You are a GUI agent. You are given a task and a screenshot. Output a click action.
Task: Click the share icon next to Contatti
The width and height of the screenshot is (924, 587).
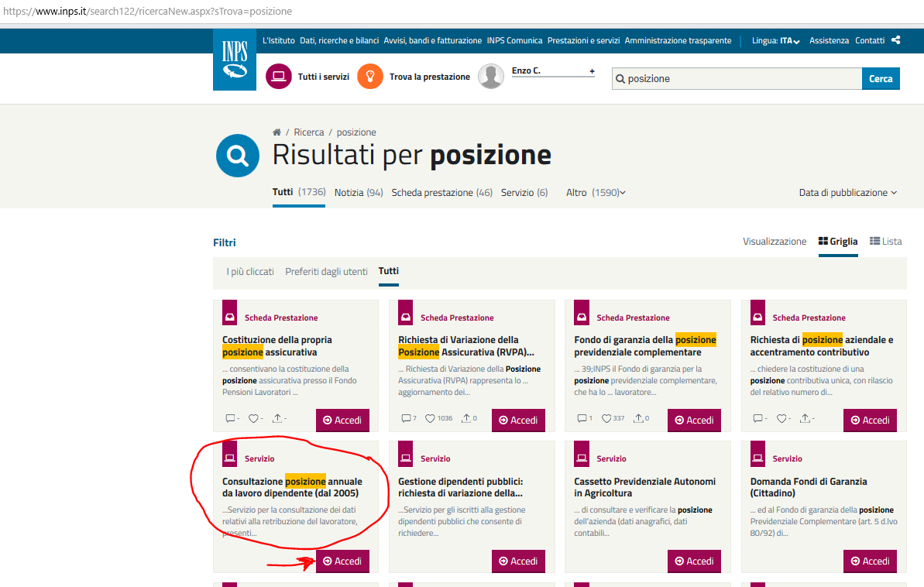[896, 40]
